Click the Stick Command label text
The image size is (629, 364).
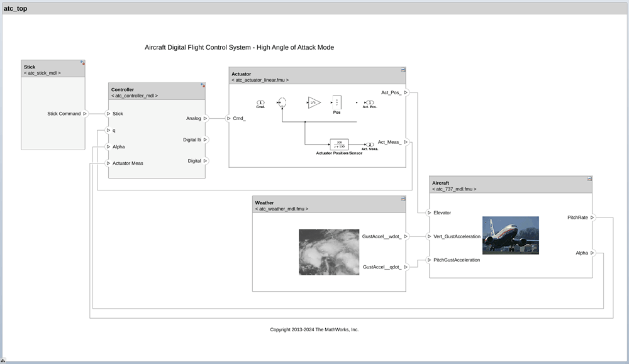click(64, 114)
